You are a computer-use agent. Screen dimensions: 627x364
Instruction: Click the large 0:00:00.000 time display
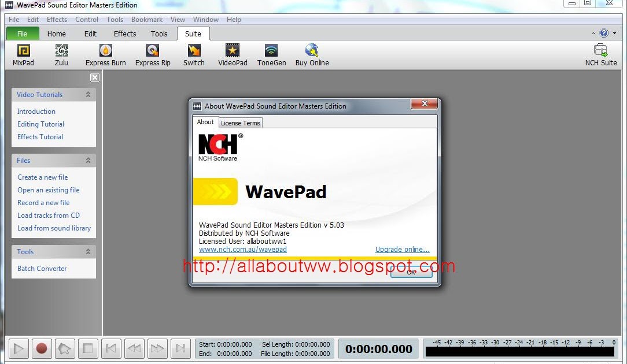379,349
